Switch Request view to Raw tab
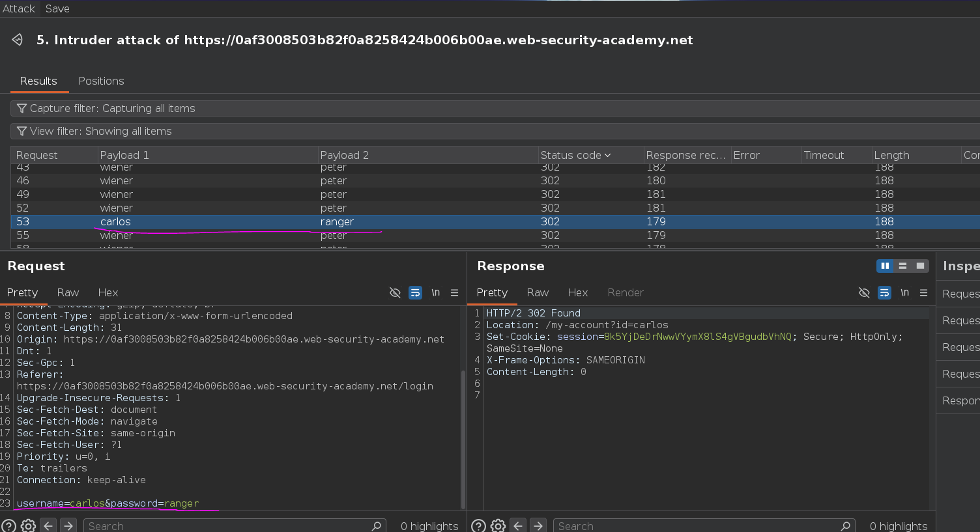The image size is (980, 532). coord(68,292)
